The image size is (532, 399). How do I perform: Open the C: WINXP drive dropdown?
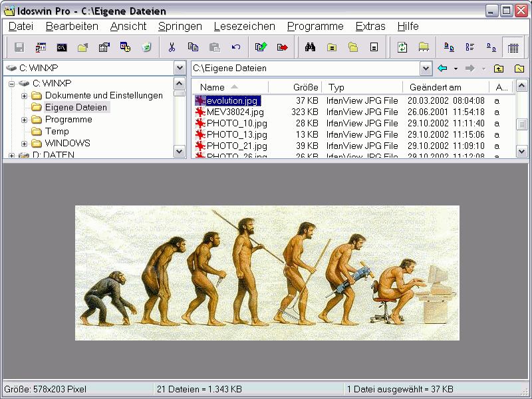[x=180, y=68]
